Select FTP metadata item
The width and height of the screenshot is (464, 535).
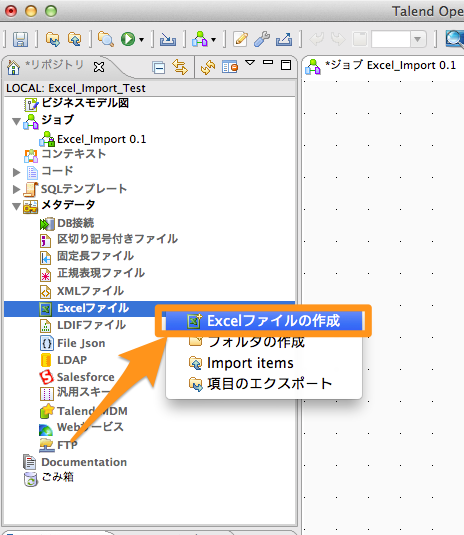coord(67,445)
